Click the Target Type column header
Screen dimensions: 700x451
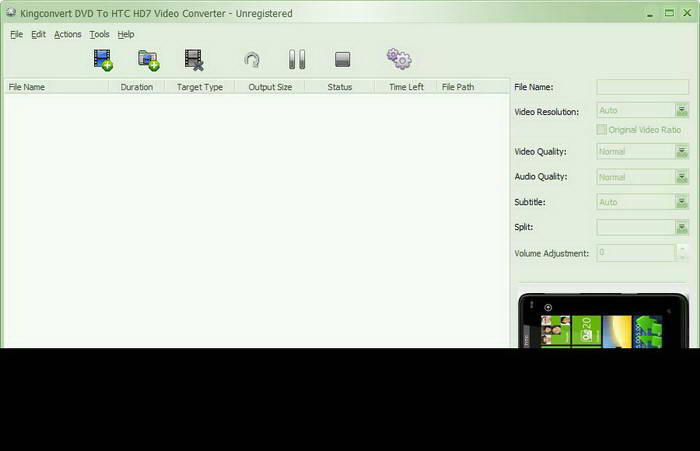coord(200,87)
